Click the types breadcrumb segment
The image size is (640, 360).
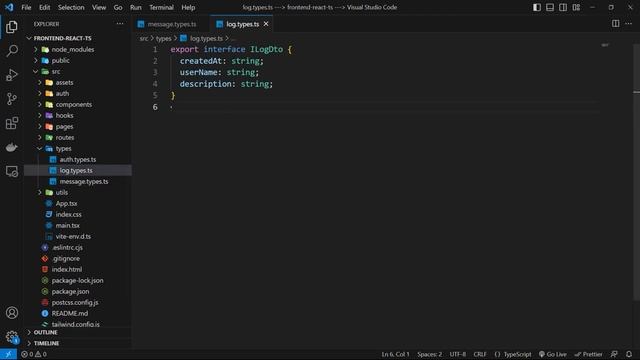point(163,38)
